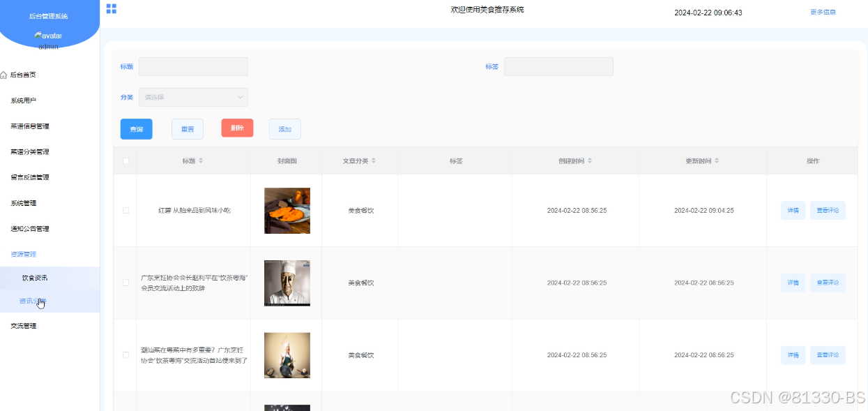Focus the 标签 search input field

coord(558,66)
